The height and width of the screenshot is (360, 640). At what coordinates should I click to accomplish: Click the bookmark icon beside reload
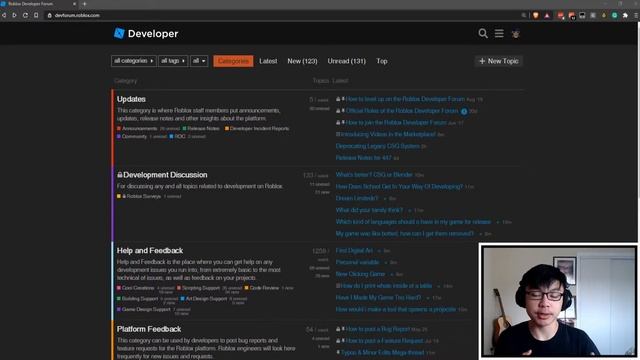pos(36,15)
